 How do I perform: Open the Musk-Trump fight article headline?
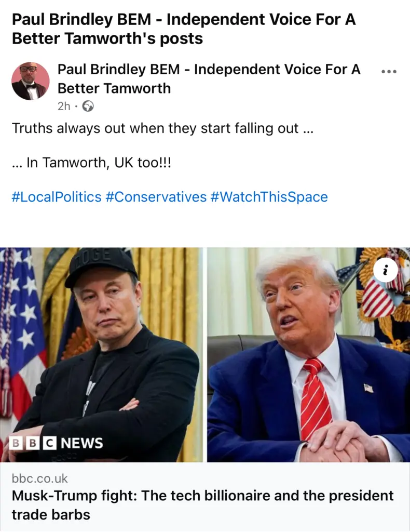pos(202,505)
